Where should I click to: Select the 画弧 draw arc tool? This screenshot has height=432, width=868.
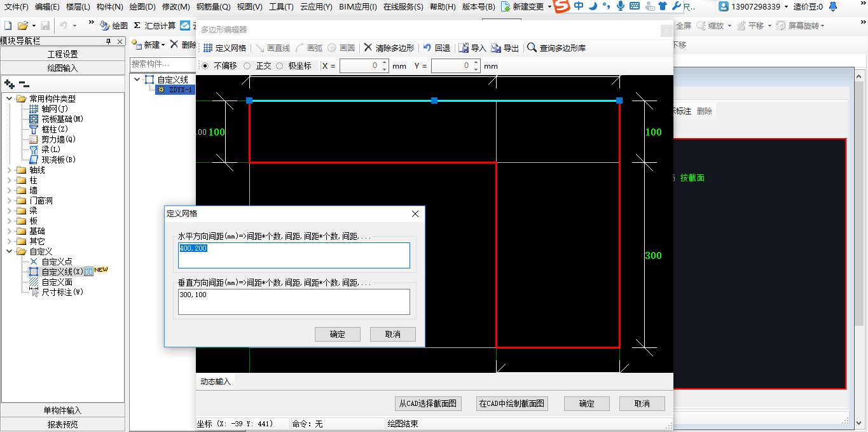[309, 48]
